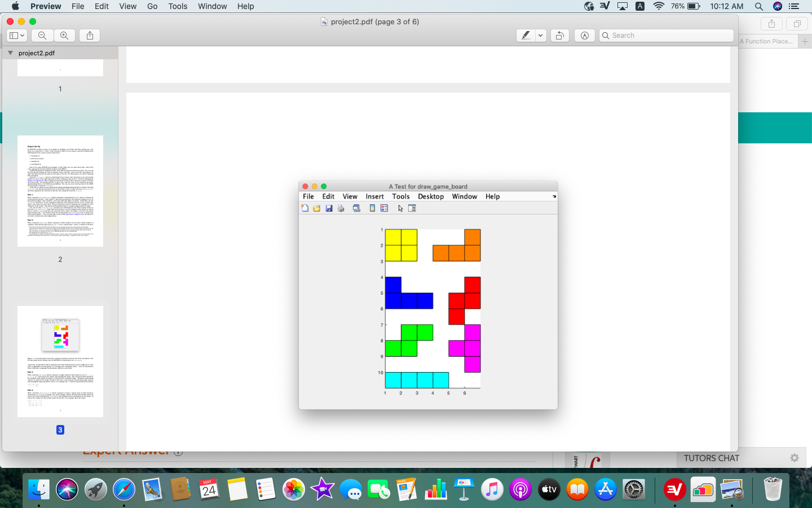Open the highlight color dropdown chevron
812x508 pixels.
[x=539, y=35]
